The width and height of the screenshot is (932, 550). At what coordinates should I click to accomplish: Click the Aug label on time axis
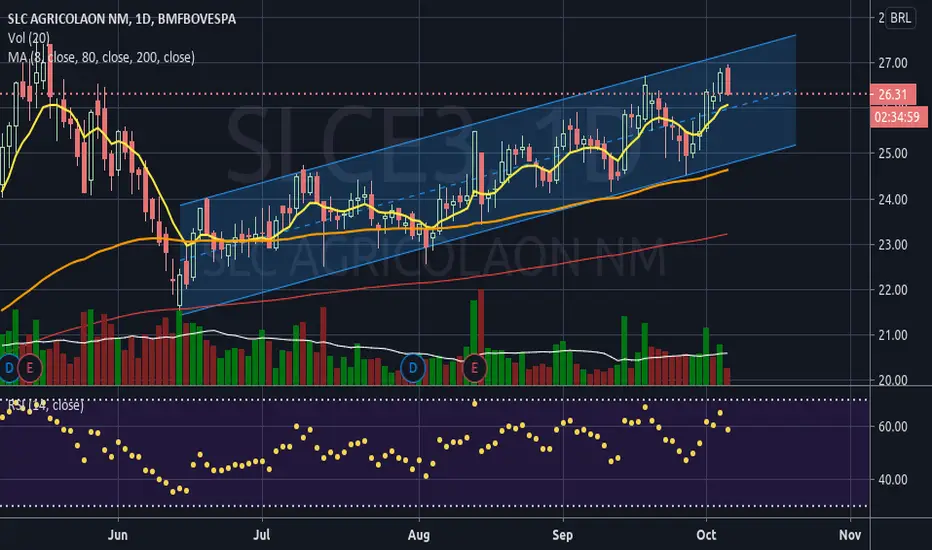419,535
